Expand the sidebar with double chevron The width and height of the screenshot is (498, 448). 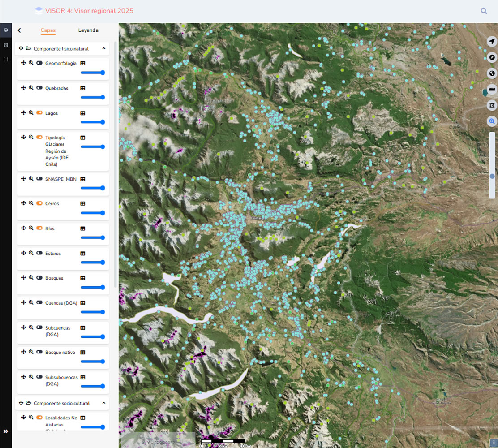click(6, 431)
